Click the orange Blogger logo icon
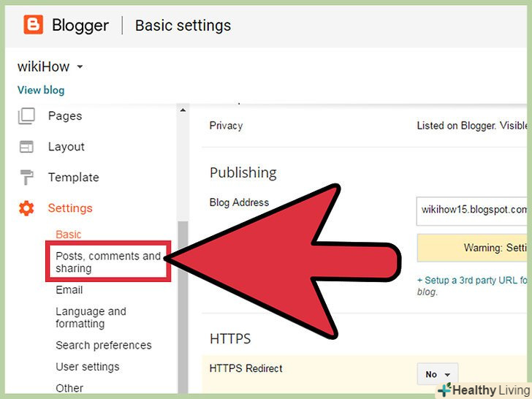The width and height of the screenshot is (532, 399). [x=34, y=25]
